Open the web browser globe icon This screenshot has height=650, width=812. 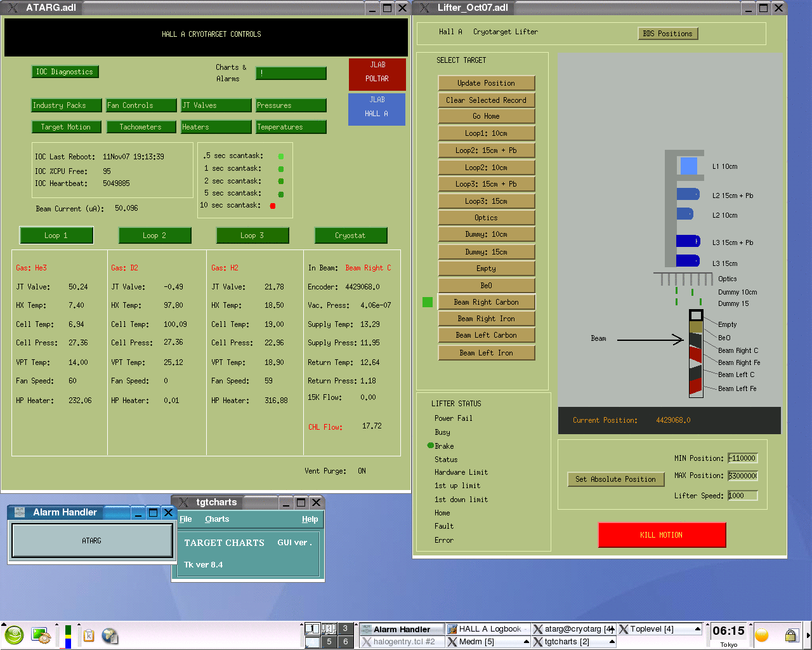(110, 635)
